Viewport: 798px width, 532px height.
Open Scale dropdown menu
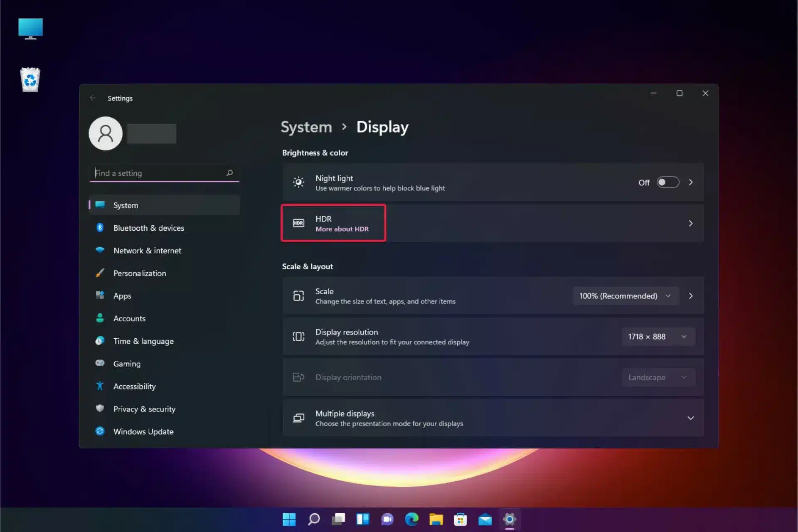click(625, 296)
